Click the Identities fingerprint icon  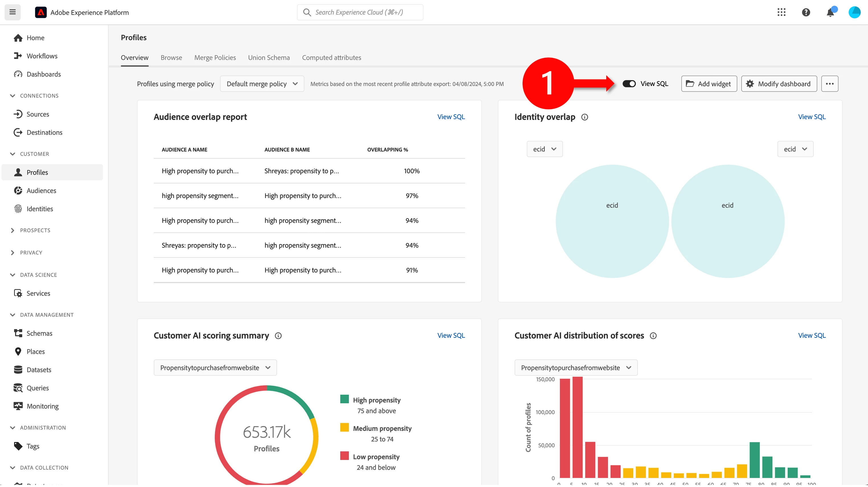point(18,209)
